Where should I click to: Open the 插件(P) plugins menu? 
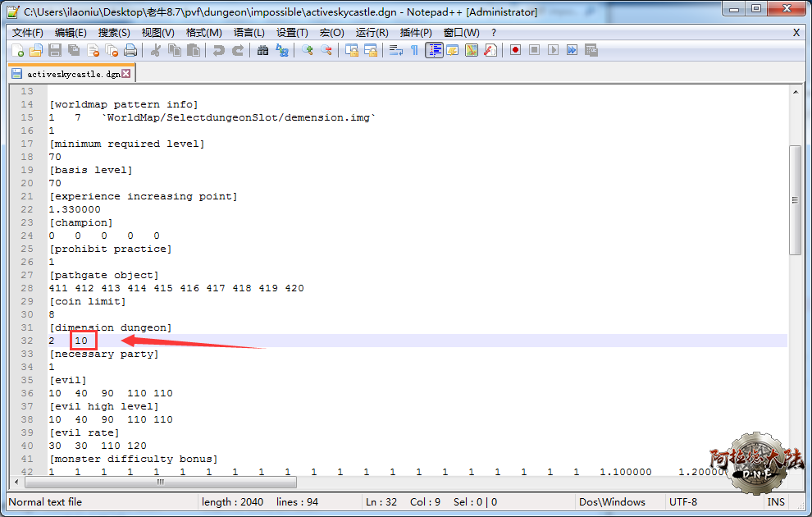416,33
